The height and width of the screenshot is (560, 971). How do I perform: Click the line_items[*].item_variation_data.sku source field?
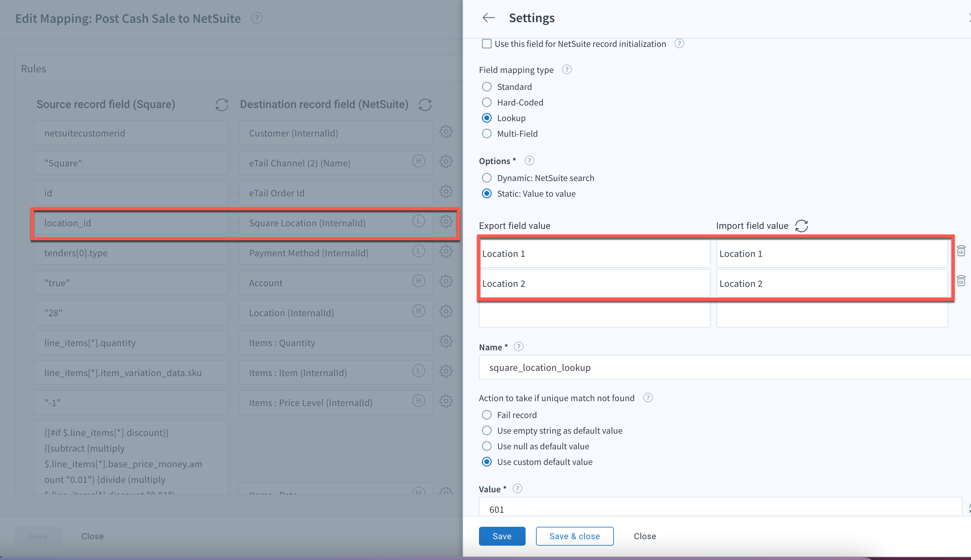[x=131, y=373]
